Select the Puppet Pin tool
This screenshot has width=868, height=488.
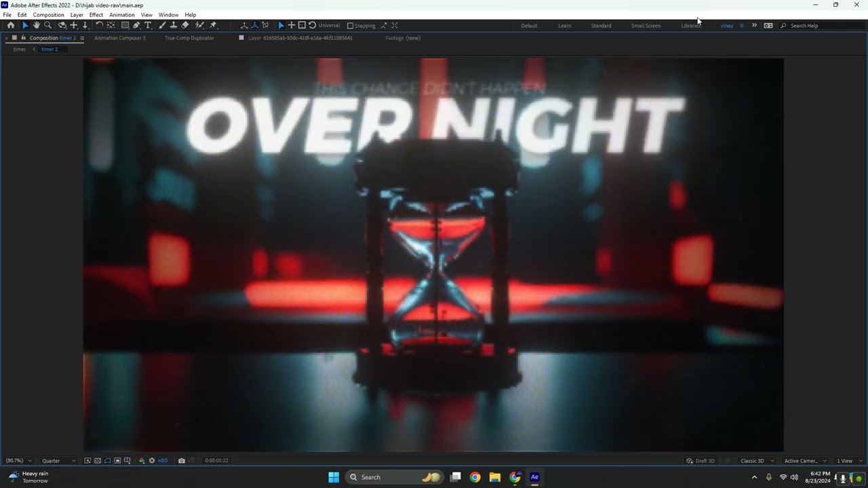213,25
